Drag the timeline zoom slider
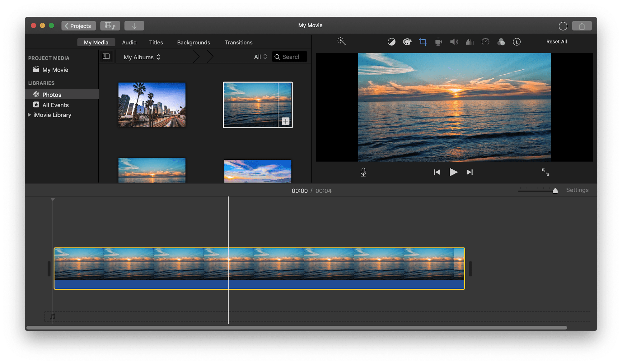 point(555,191)
